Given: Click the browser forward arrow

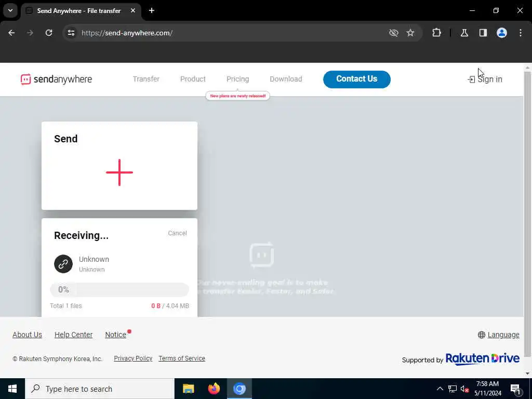Looking at the screenshot, I should [x=30, y=33].
